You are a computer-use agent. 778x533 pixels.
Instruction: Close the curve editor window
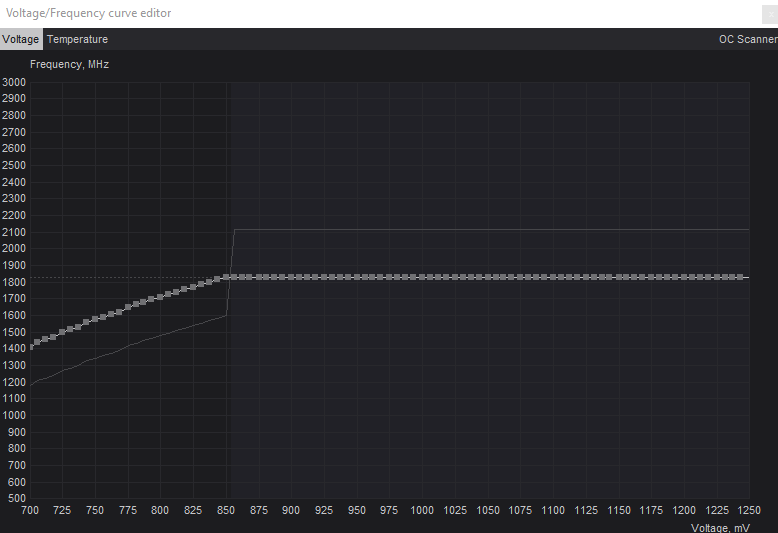[771, 14]
